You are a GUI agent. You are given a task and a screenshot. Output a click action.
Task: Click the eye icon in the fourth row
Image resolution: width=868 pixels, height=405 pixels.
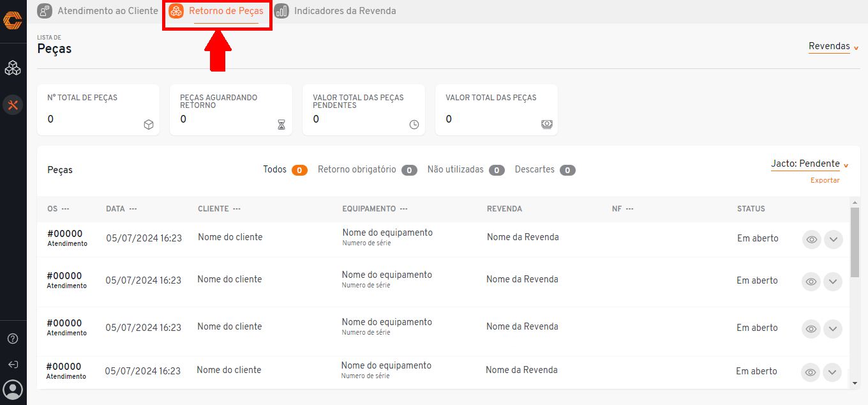click(811, 372)
